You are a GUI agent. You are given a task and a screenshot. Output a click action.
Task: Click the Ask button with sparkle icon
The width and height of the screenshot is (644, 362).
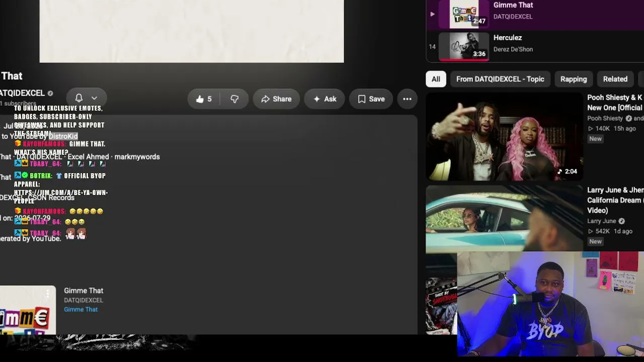point(325,99)
